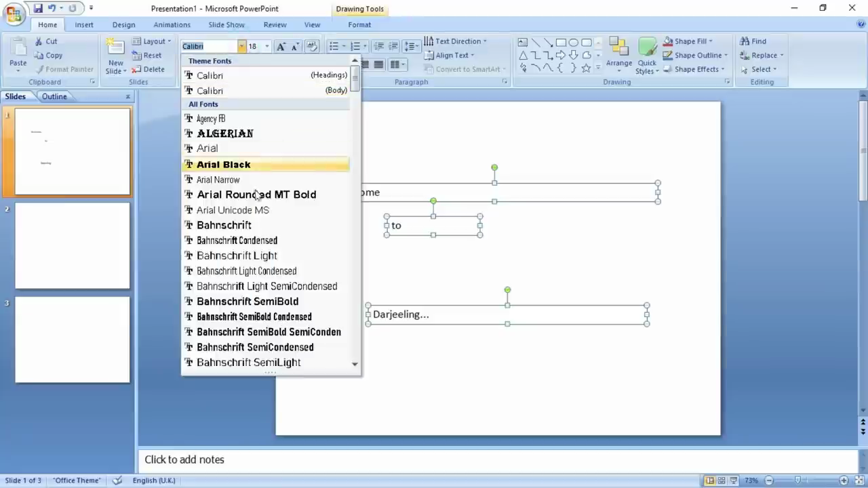This screenshot has width=868, height=488.
Task: Click the font list scrollbar down arrow
Action: point(355,364)
